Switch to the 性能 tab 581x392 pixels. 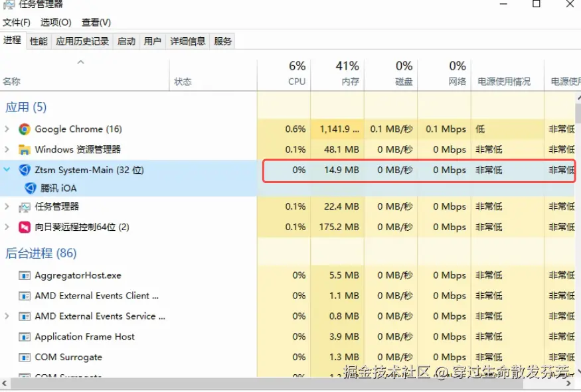39,41
